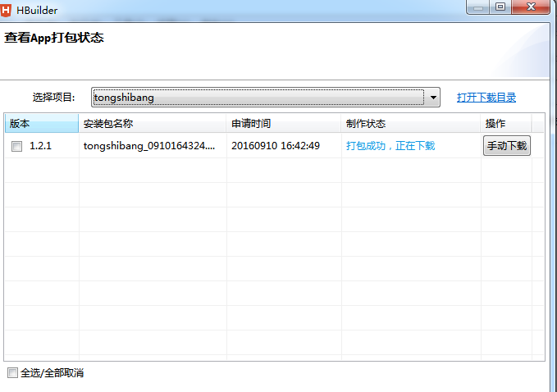
Task: Click the arrow on the 选择项目 dropdown
Action: (x=433, y=98)
